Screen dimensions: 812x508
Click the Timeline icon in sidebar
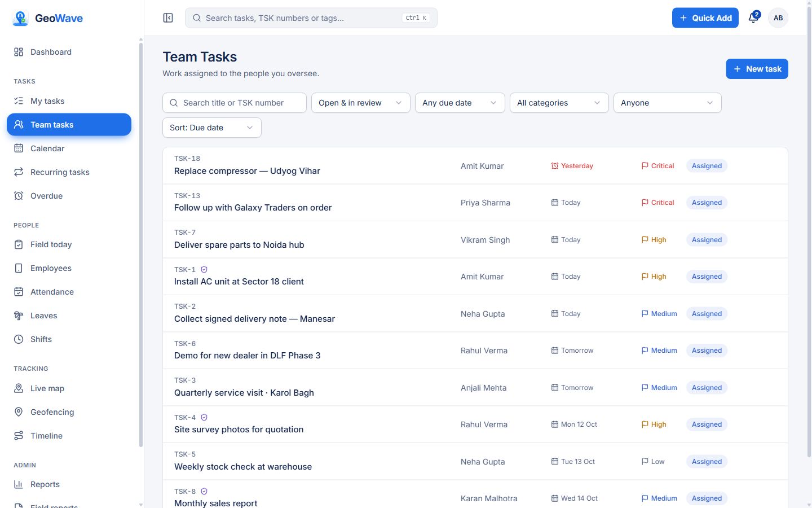pyautogui.click(x=19, y=436)
